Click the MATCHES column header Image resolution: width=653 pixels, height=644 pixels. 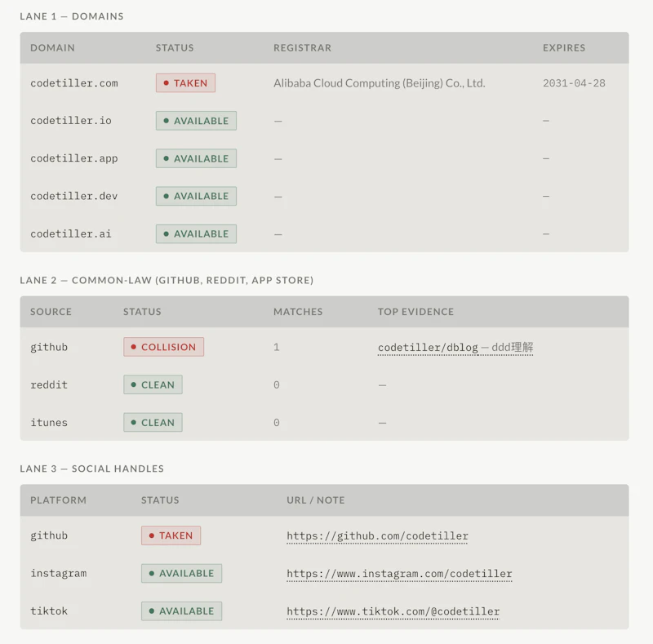point(298,312)
